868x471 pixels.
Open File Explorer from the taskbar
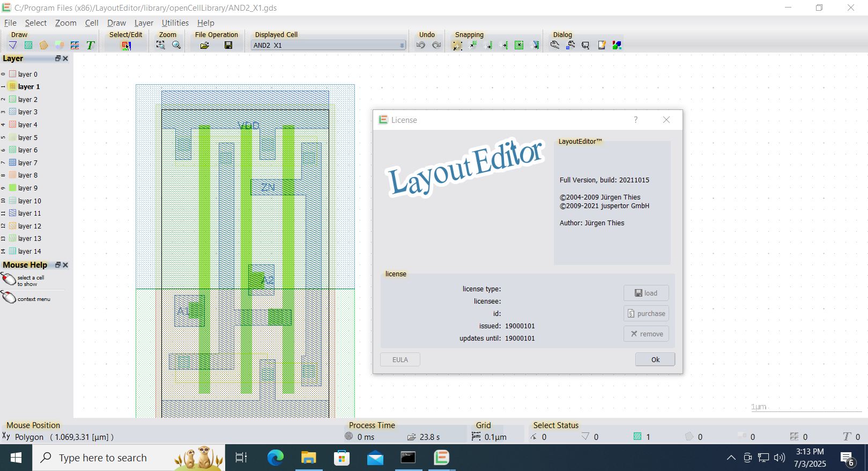(x=309, y=458)
